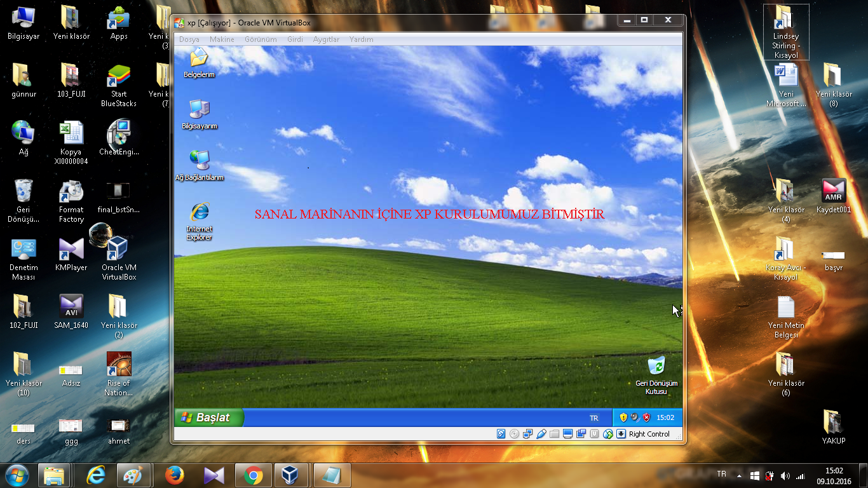868x488 pixels.
Task: Click the TR language indicator in XP taskbar
Action: [594, 418]
